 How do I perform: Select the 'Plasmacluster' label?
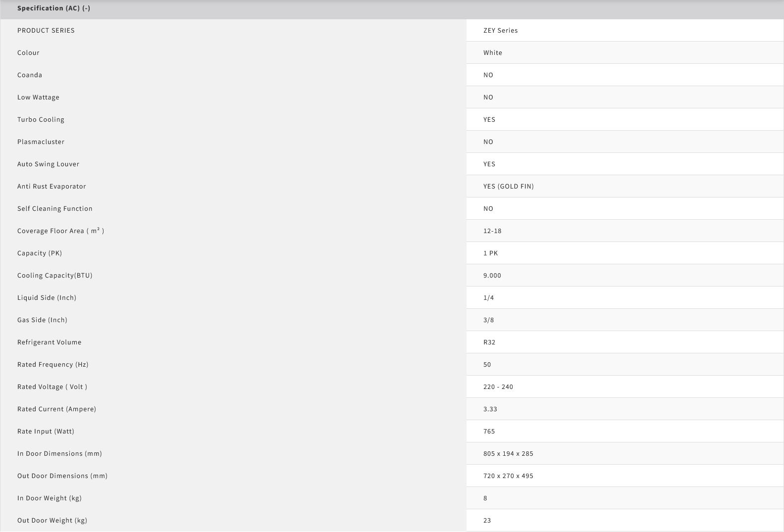click(41, 142)
